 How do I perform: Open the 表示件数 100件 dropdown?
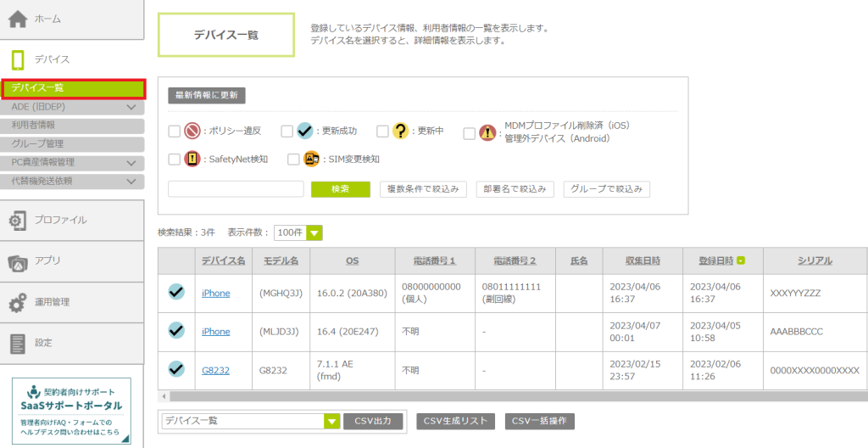[298, 232]
